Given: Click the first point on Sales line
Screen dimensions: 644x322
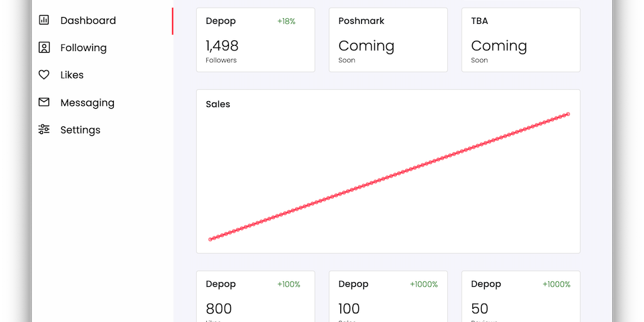Looking at the screenshot, I should tap(210, 239).
